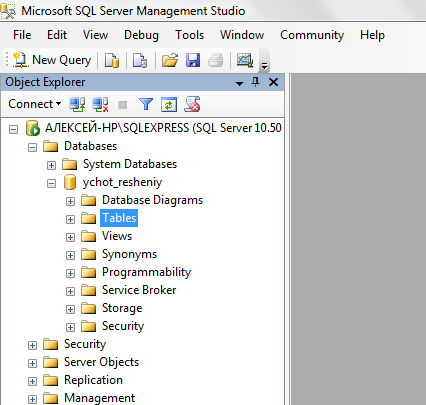
Task: Select the Storage tree item
Action: (x=122, y=308)
